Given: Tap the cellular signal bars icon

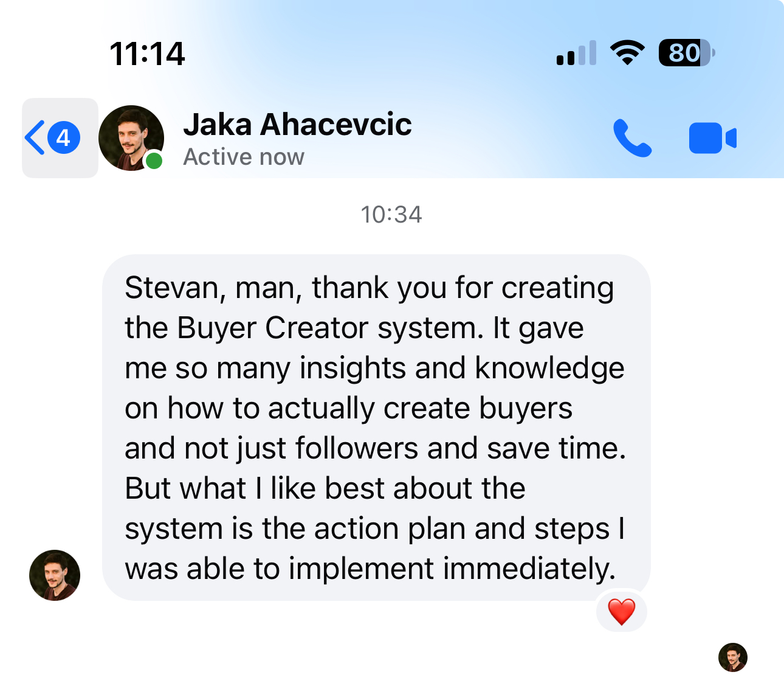Looking at the screenshot, I should pyautogui.click(x=576, y=53).
